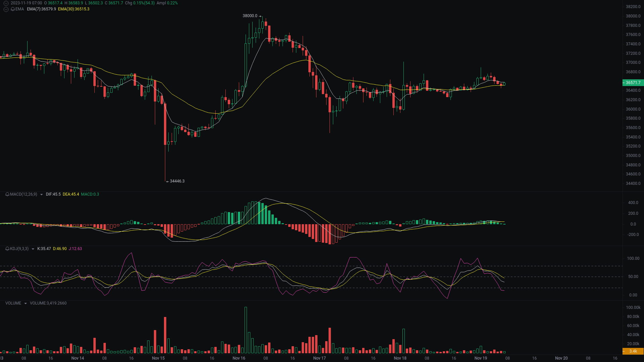Collapse the OHLC info row chevron

coord(6,3)
